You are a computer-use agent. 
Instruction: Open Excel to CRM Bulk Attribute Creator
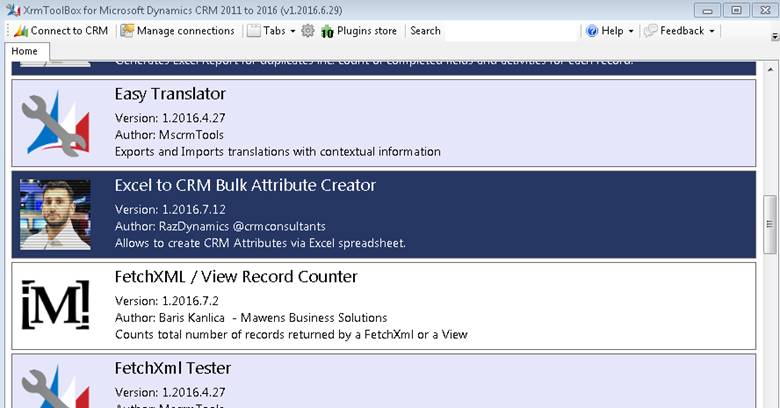245,186
